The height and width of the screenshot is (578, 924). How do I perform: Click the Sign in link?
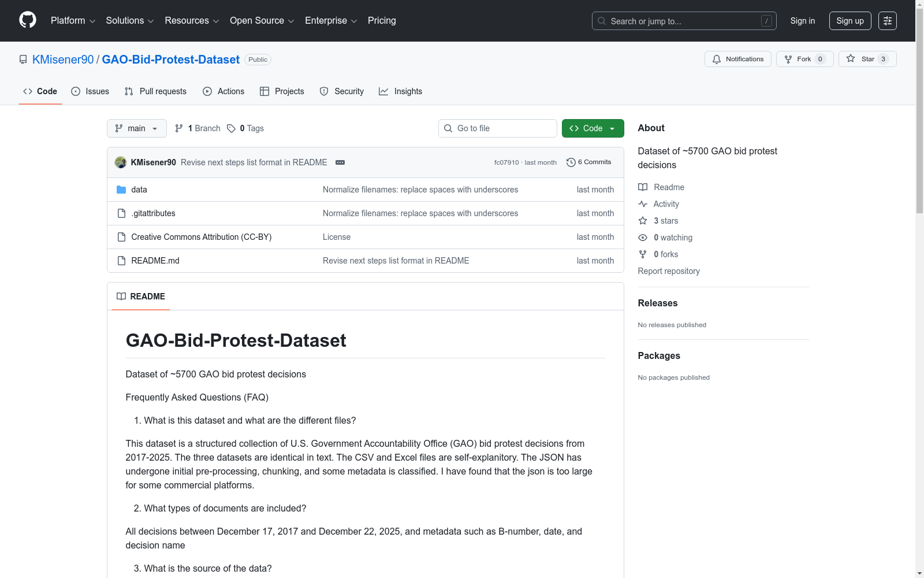pyautogui.click(x=803, y=21)
